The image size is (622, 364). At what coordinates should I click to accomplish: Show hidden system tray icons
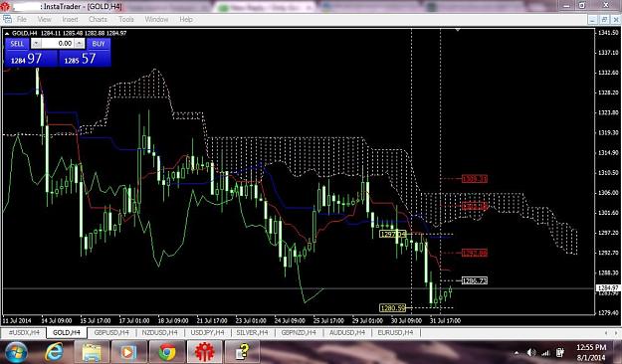click(x=517, y=352)
